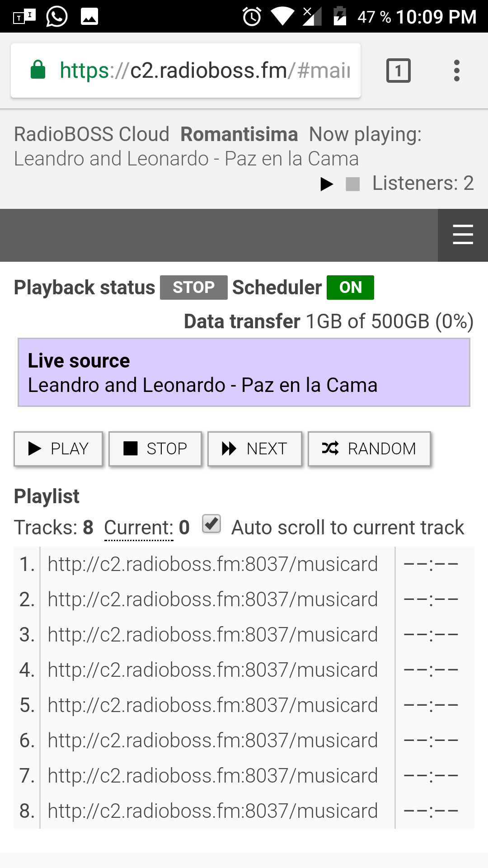Click the Playback status STOP badge

(193, 288)
